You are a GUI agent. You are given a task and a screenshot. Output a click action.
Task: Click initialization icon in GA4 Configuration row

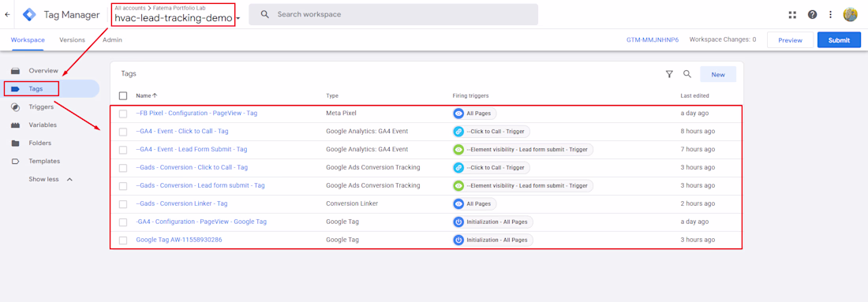click(x=458, y=222)
